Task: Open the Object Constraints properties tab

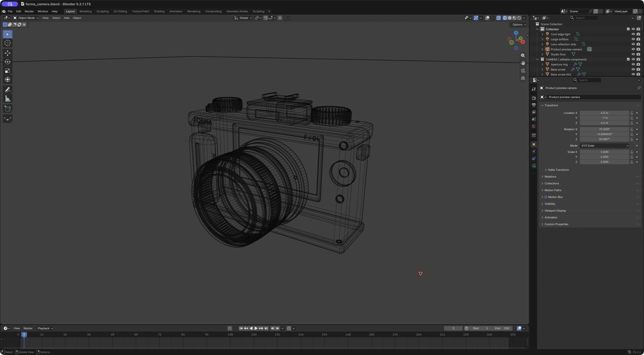Action: pyautogui.click(x=534, y=159)
